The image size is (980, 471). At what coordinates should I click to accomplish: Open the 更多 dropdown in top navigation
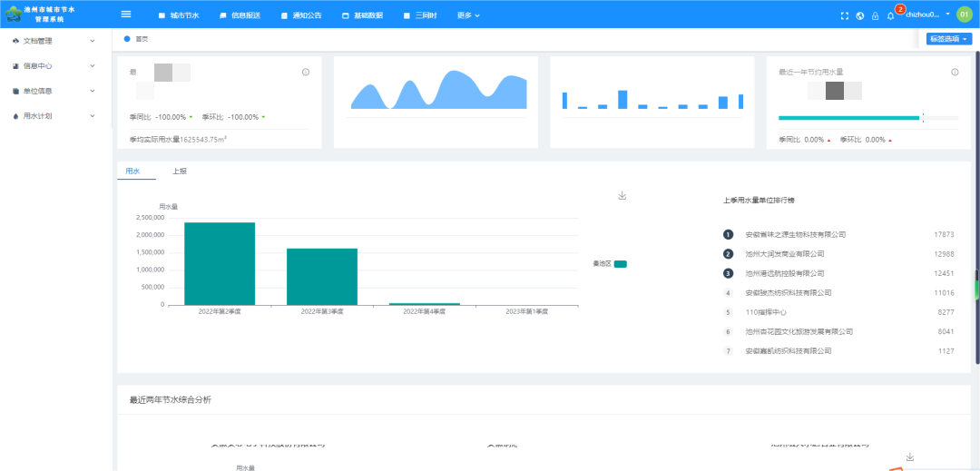click(x=468, y=15)
